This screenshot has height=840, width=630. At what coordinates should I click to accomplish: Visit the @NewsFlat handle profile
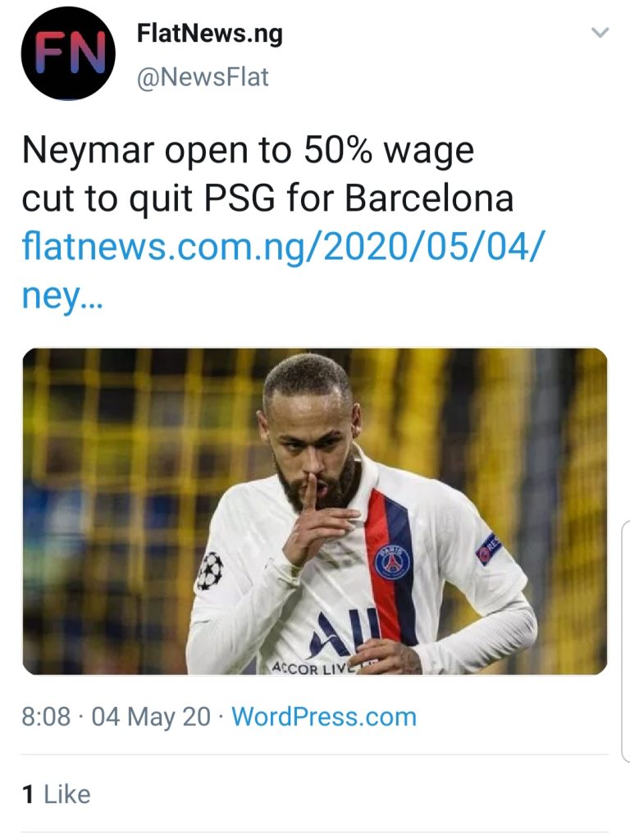[203, 77]
